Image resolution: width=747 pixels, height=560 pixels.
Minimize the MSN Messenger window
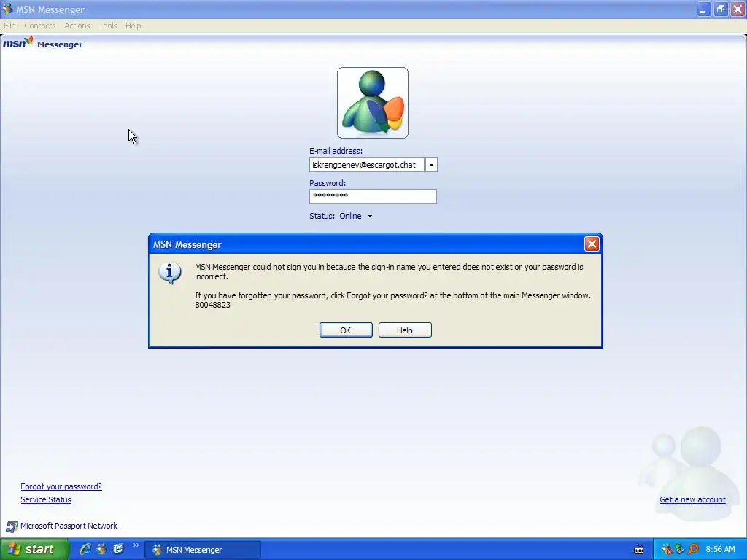click(703, 9)
